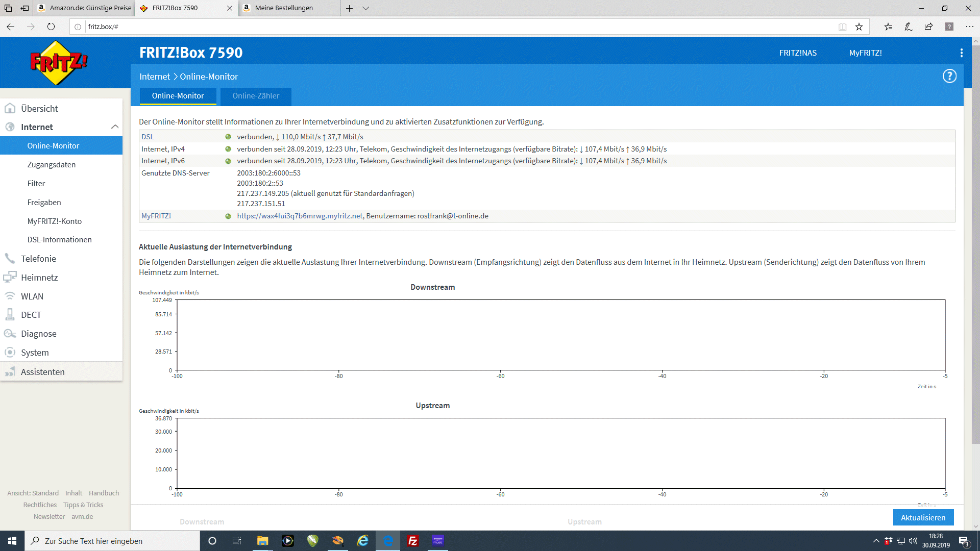980x551 pixels.
Task: Open FRITZ!NAS link
Action: coord(798,53)
